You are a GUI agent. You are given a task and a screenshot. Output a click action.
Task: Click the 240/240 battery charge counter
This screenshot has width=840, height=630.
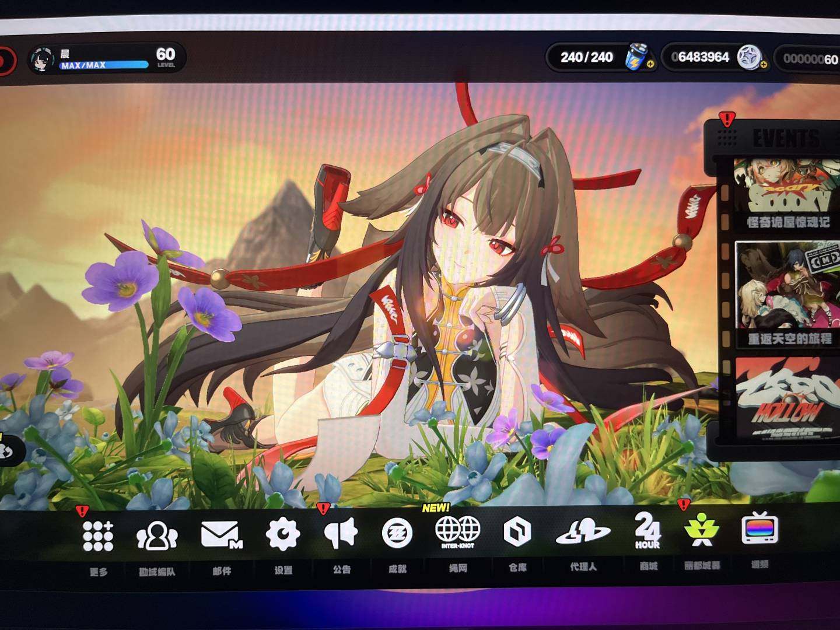586,57
